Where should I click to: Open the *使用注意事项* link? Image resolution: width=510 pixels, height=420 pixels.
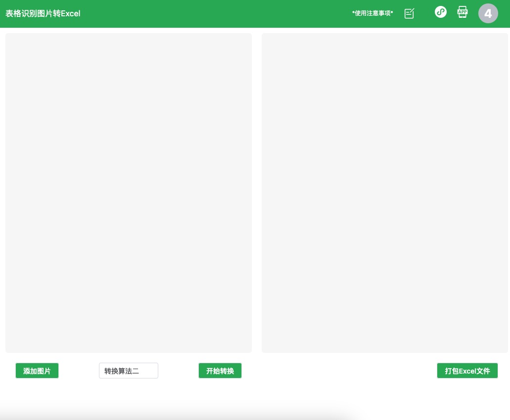click(372, 13)
